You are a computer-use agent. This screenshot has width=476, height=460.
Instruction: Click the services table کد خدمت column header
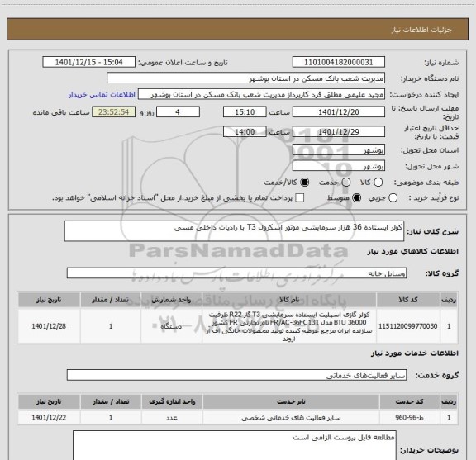409,401
